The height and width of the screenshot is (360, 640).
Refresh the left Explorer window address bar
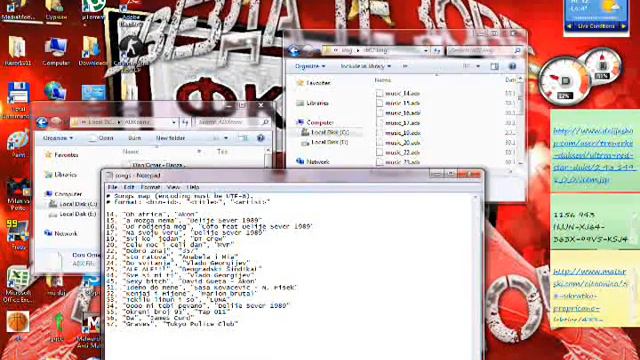click(185, 122)
